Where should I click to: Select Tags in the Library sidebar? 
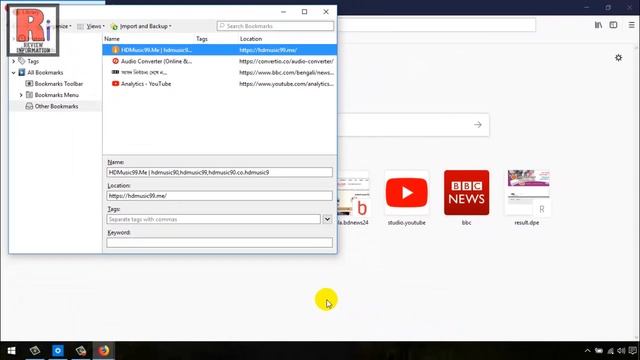tap(33, 61)
